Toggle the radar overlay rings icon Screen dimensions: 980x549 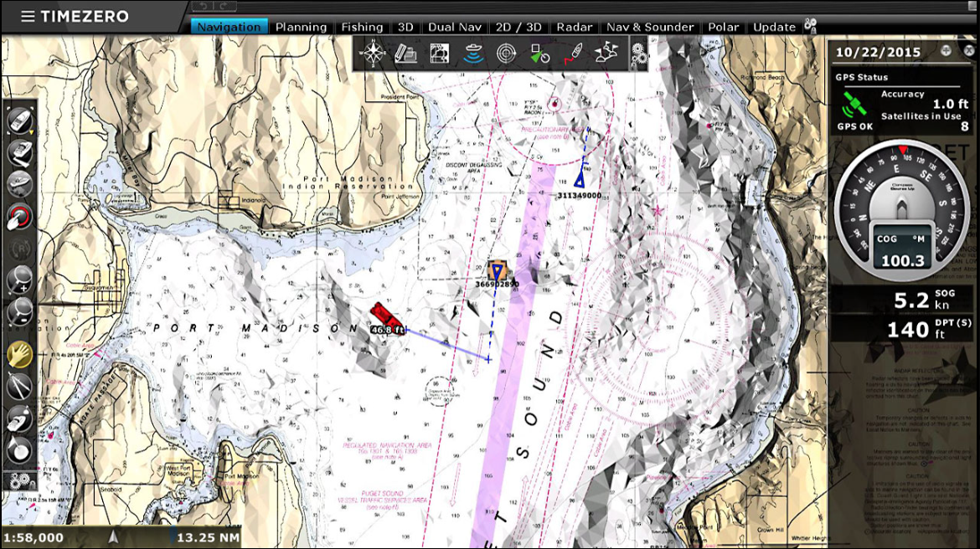[x=506, y=54]
